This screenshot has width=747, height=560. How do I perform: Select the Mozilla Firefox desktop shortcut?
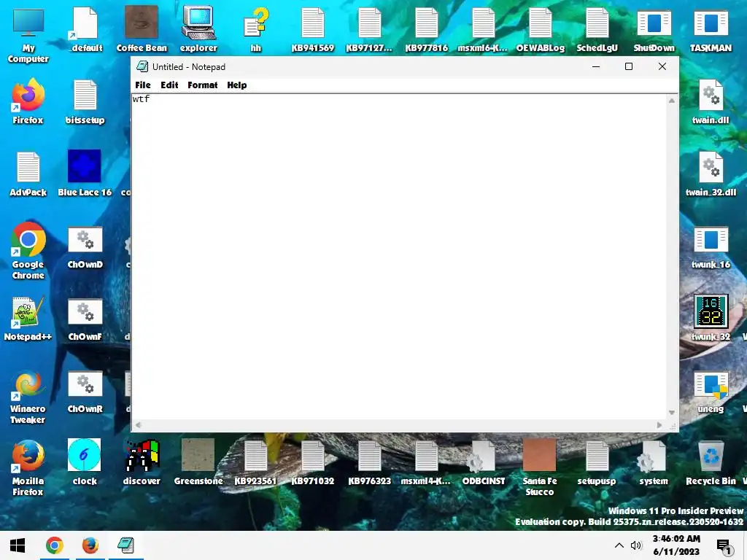[28, 467]
